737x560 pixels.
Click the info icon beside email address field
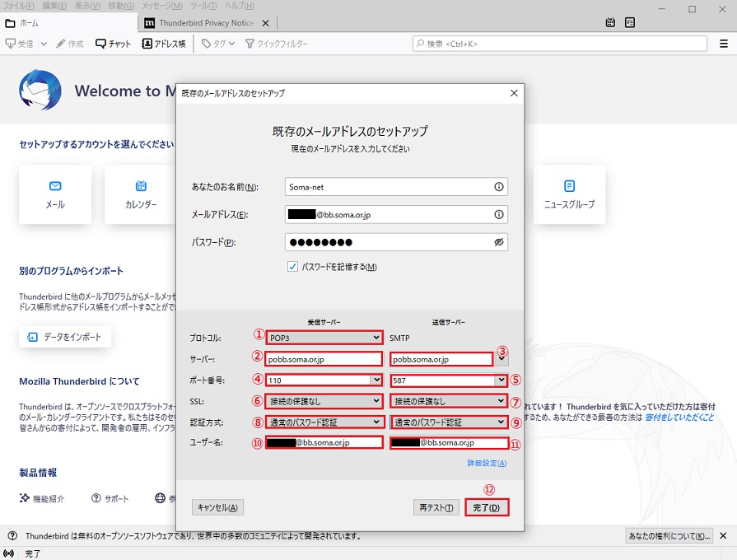[499, 214]
